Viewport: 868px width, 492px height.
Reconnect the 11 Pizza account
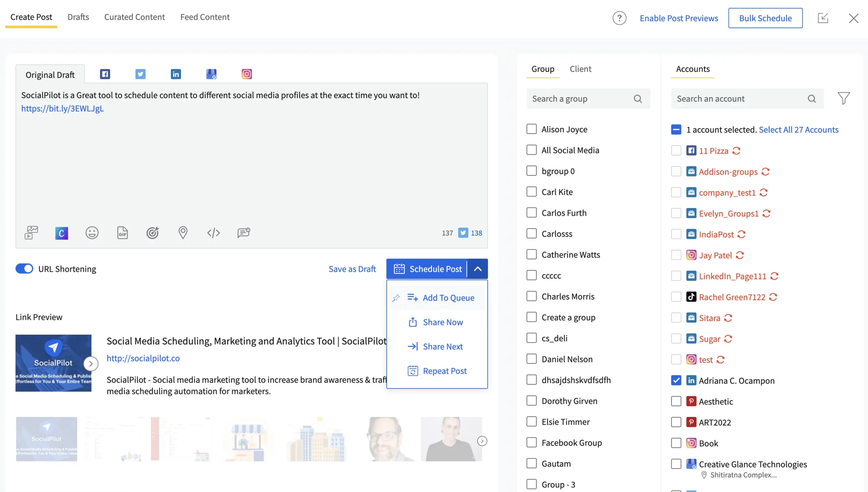coord(736,151)
